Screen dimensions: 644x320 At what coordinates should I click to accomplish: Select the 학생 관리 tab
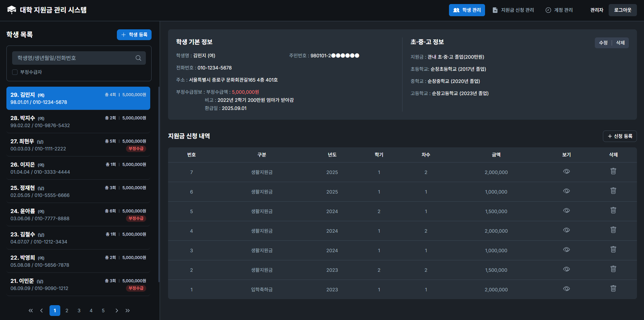tap(467, 10)
